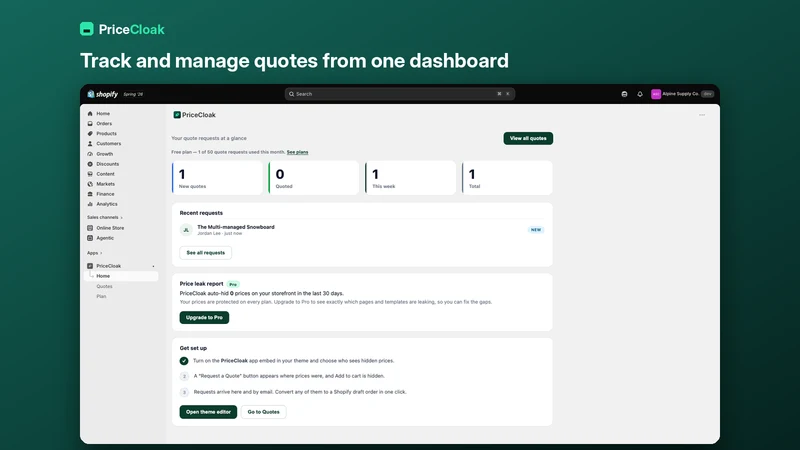Click the Orders icon in sidebar
The height and width of the screenshot is (450, 800).
(90, 123)
